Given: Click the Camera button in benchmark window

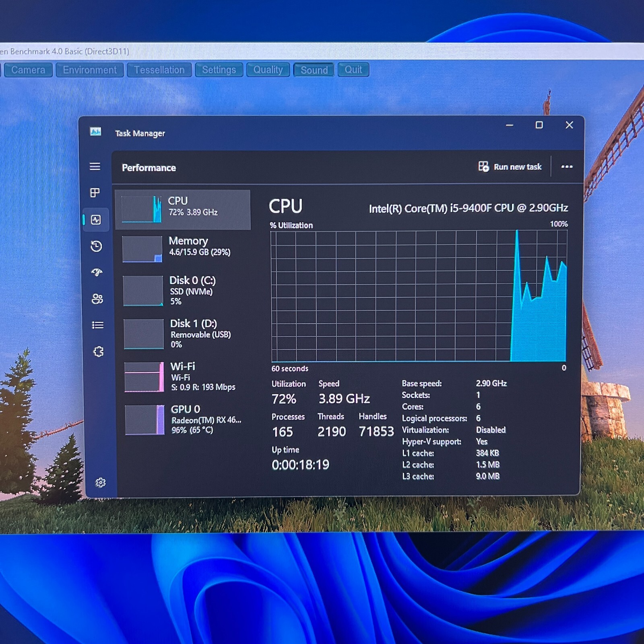Looking at the screenshot, I should coord(28,70).
